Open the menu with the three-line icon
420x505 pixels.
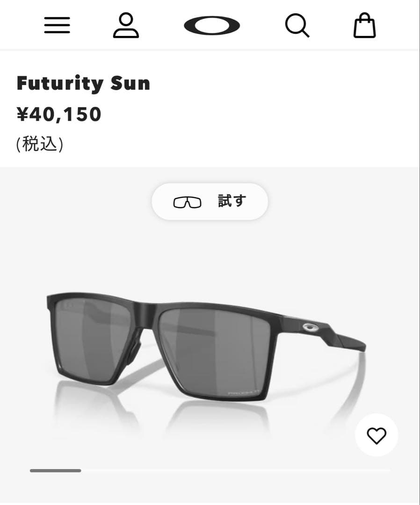coord(57,25)
